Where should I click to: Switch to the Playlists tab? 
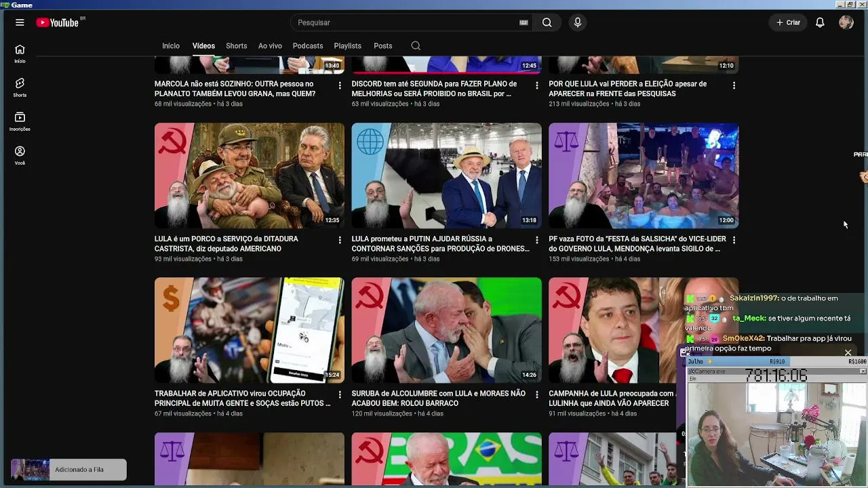click(x=348, y=45)
